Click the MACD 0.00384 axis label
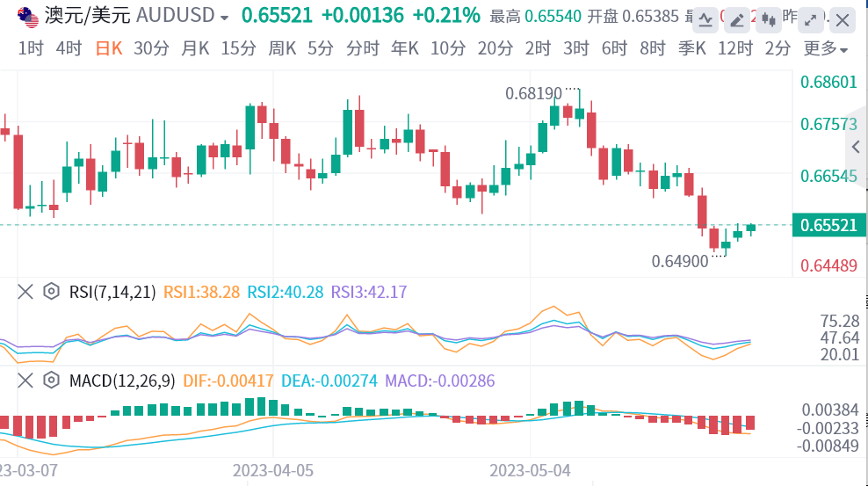Viewport: 868px width, 486px height. [830, 410]
